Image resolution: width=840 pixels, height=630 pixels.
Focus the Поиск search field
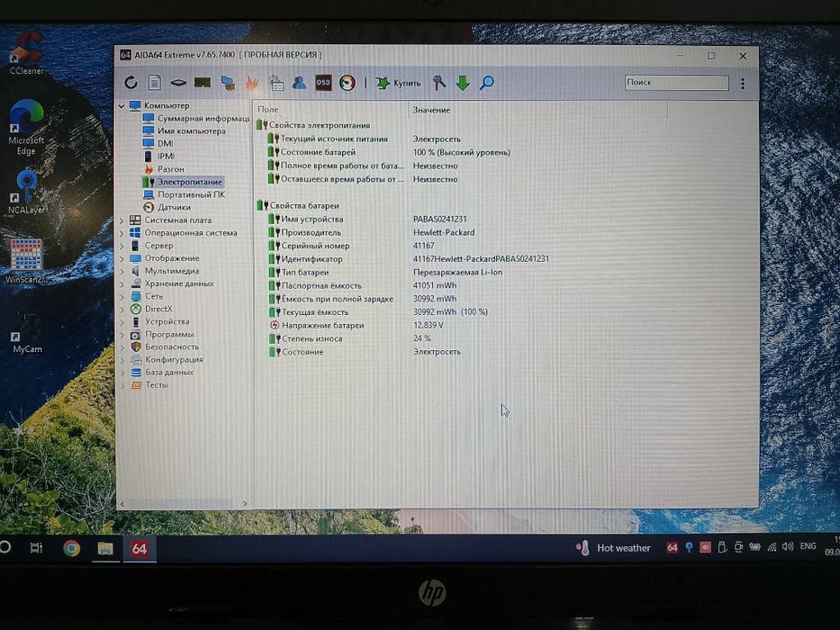pyautogui.click(x=677, y=83)
